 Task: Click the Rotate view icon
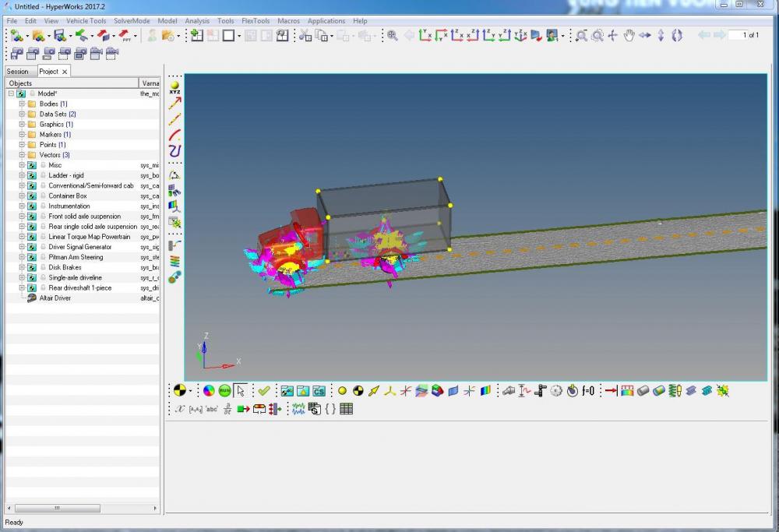(677, 35)
